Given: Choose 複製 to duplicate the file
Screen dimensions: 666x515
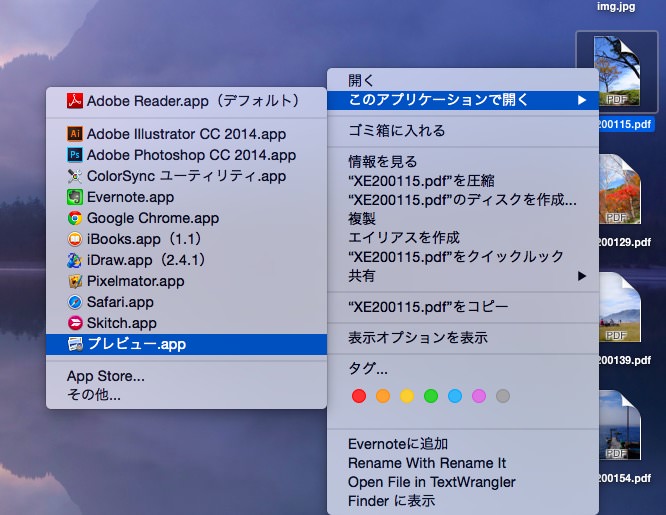Looking at the screenshot, I should (x=463, y=219).
